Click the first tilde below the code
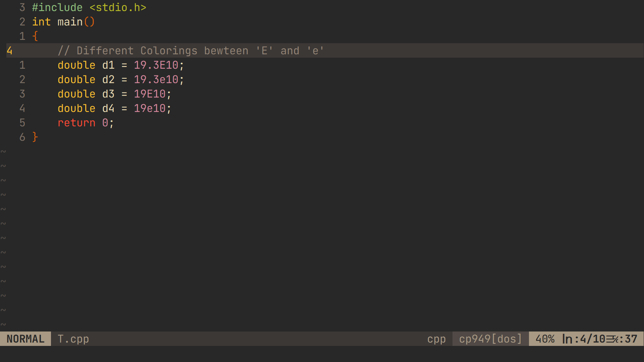The image size is (644, 362). [4, 151]
